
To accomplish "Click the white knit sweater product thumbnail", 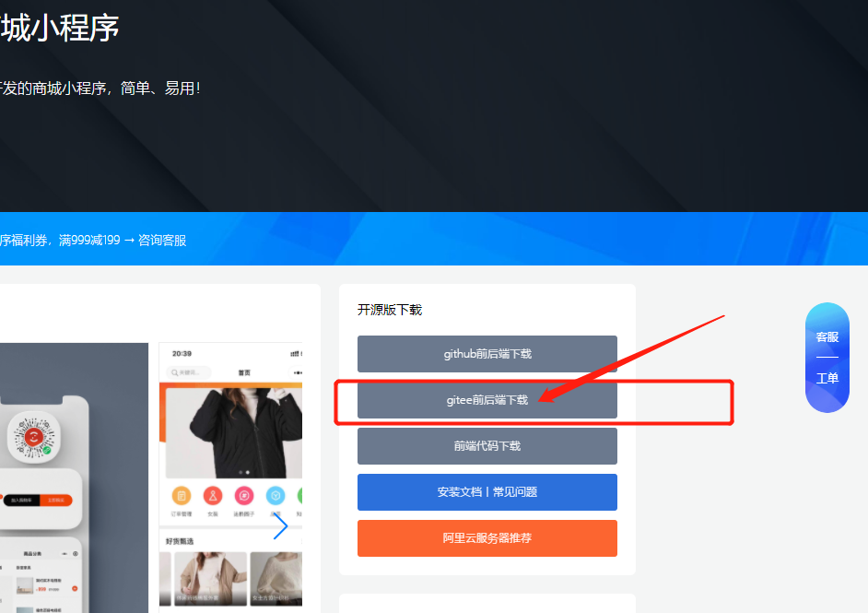I will tap(276, 579).
